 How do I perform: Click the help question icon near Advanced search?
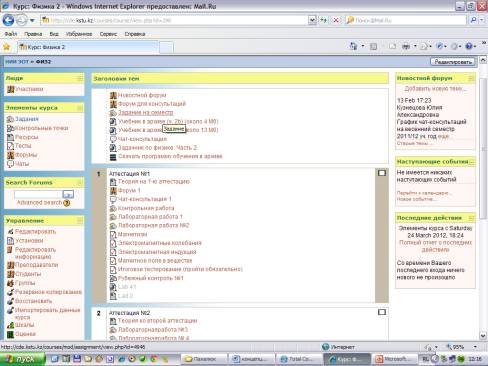67,203
